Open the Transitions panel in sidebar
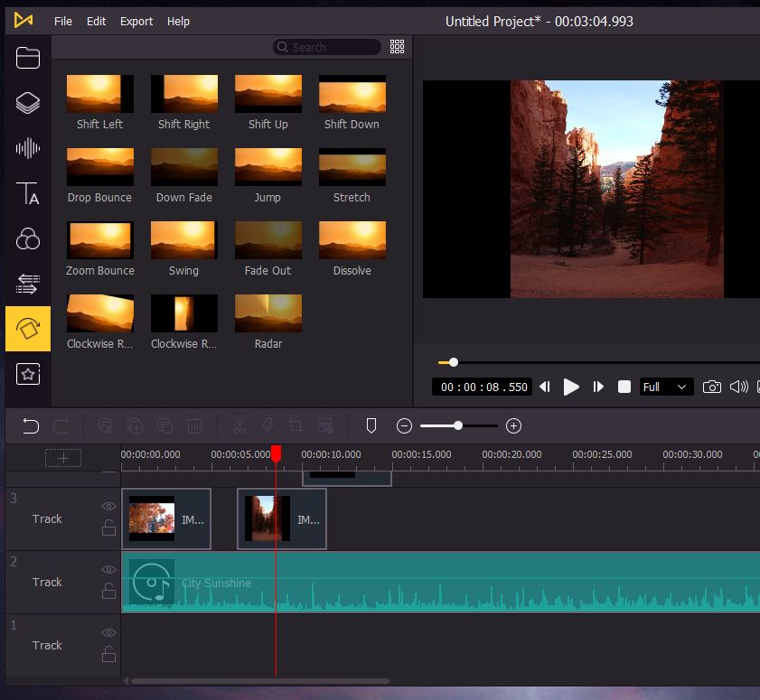Viewport: 760px width, 700px height. pyautogui.click(x=28, y=285)
